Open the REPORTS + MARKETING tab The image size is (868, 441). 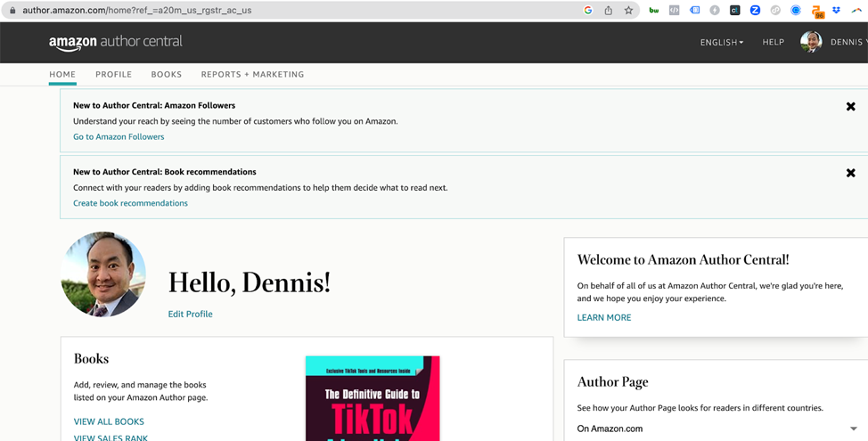[x=252, y=74]
